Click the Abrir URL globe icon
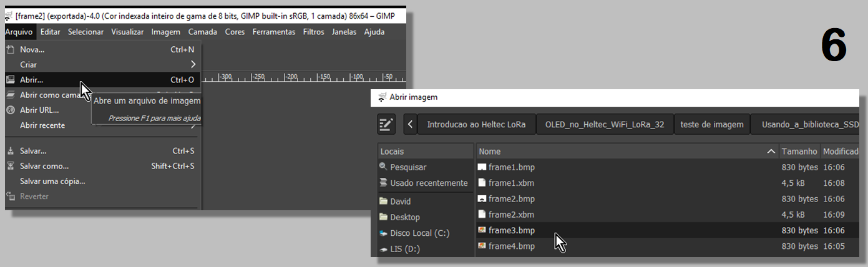Viewport: 868px width, 267px height. pos(10,110)
